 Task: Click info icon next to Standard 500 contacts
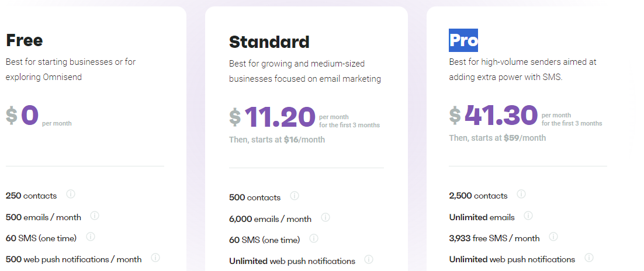(x=295, y=196)
